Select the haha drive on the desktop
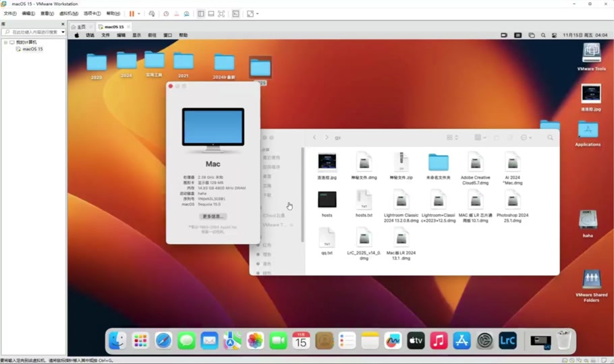Image resolution: width=614 pixels, height=364 pixels. (588, 224)
